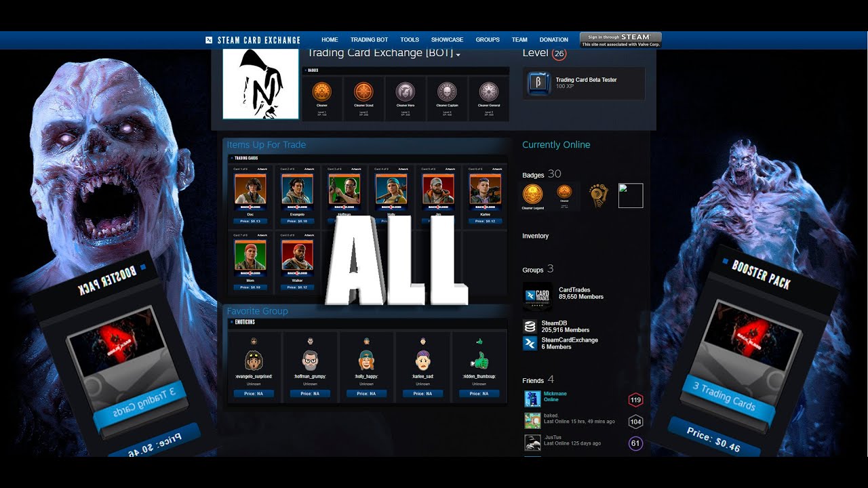Screen dimensions: 868x488
Task: Click the Doc card Price $0.13 button
Action: (250, 221)
